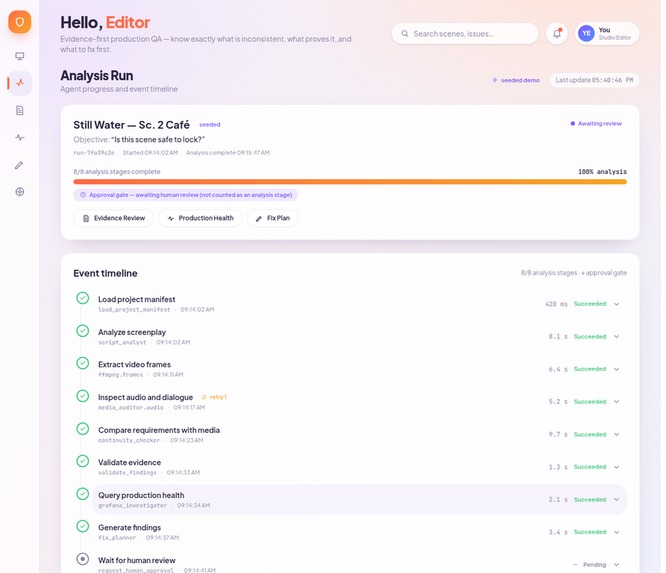Screen dimensions: 666x573
Task: Expand the Compare requirements with media row
Action: tap(616, 435)
